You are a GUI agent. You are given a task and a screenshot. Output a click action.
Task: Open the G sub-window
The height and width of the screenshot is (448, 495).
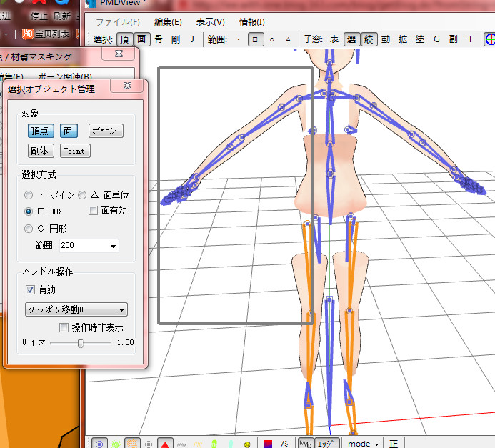pos(436,39)
